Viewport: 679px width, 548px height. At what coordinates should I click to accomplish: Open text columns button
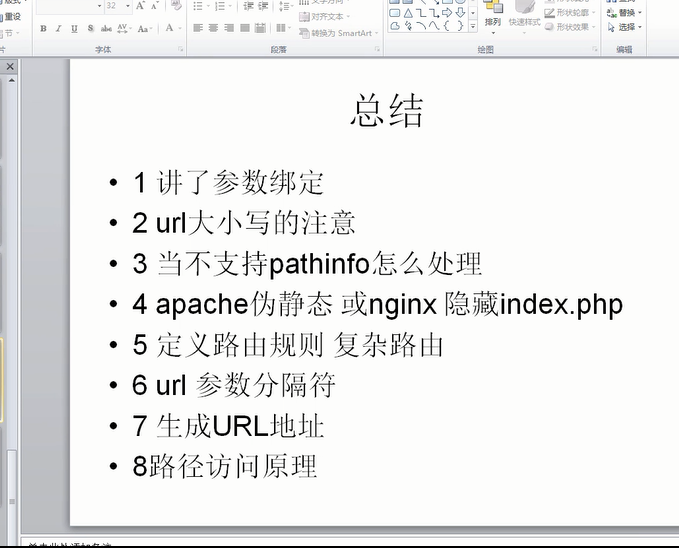(x=283, y=28)
